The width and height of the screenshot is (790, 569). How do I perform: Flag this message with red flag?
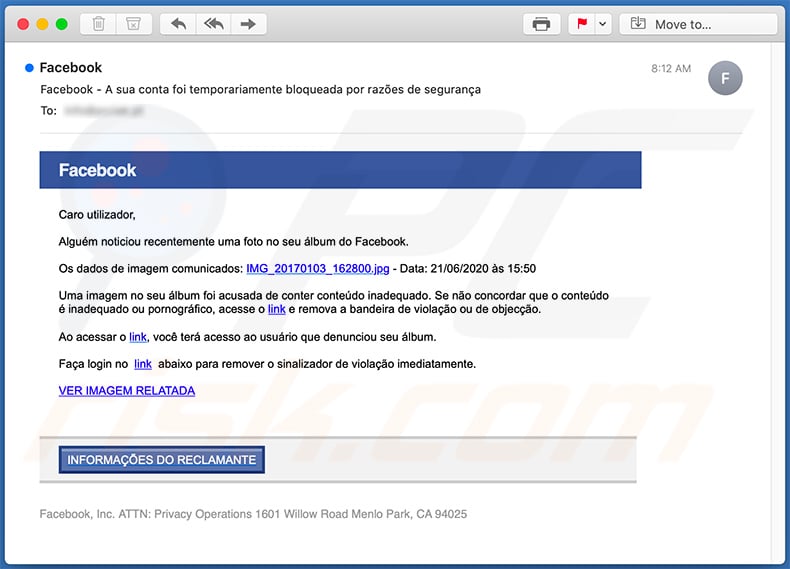tap(582, 24)
